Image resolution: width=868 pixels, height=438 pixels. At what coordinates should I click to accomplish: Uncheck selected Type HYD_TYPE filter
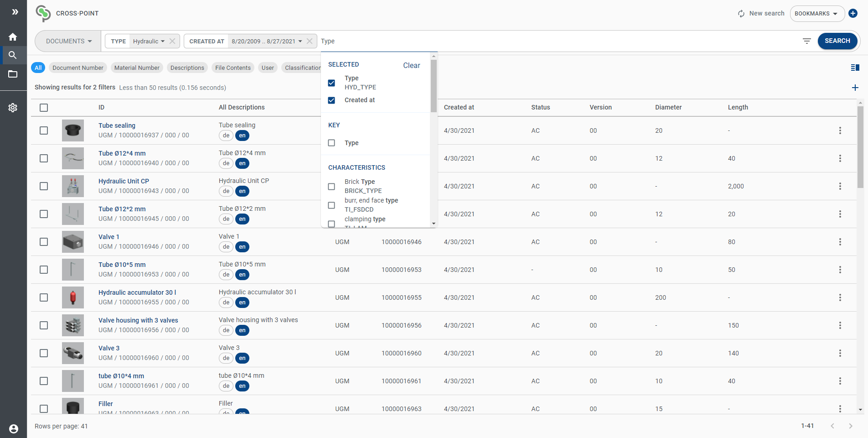click(331, 83)
